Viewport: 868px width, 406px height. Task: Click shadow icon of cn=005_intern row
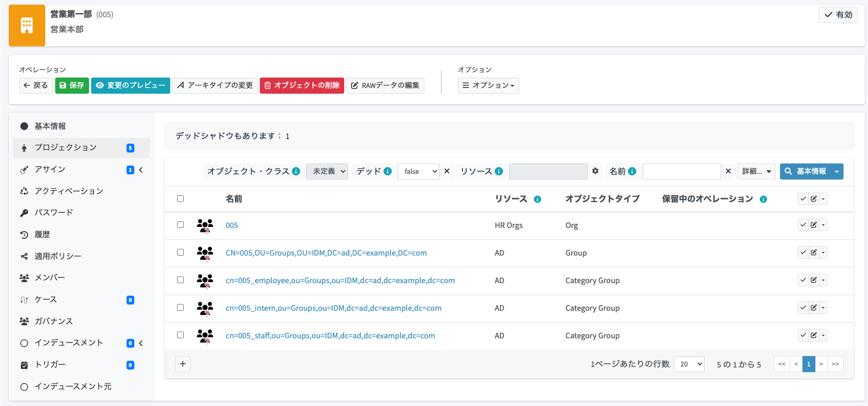point(205,309)
